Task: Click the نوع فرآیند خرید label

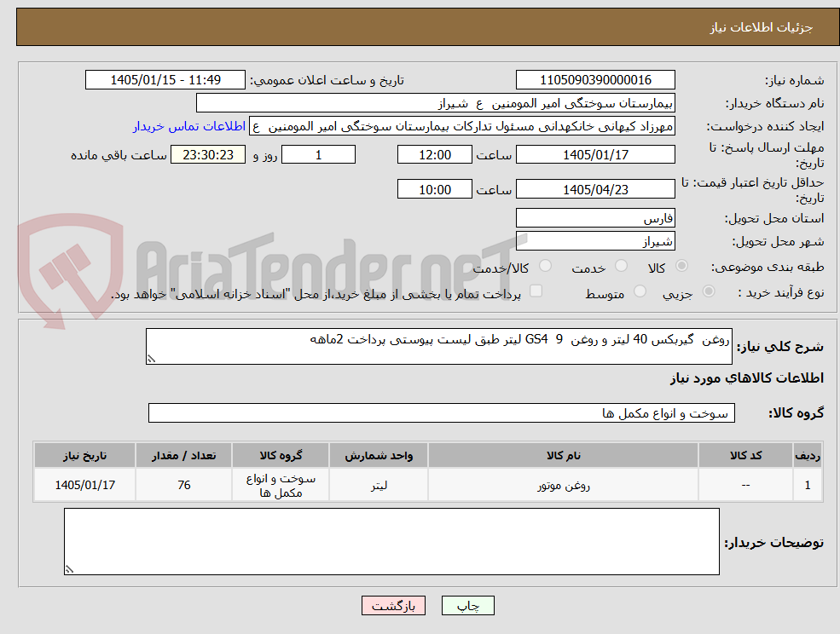Action: (x=781, y=292)
